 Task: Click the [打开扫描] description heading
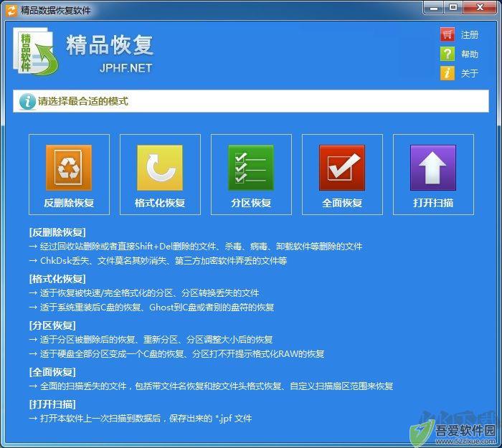pos(52,404)
